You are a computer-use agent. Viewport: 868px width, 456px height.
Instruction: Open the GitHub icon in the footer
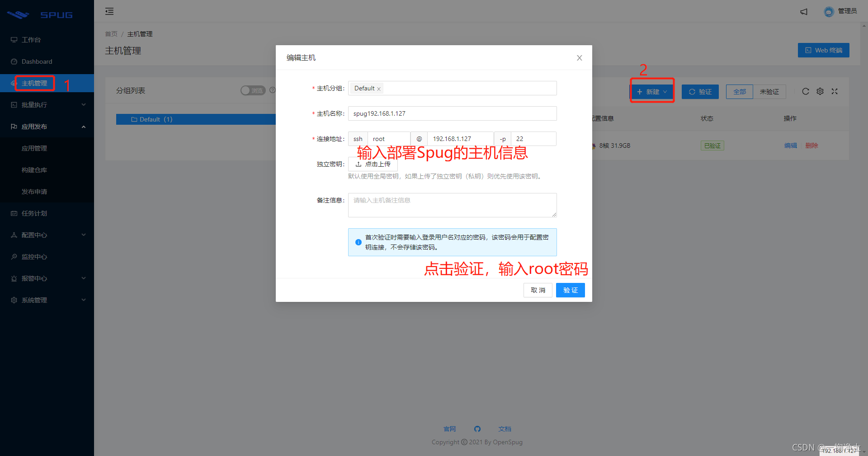tap(477, 429)
